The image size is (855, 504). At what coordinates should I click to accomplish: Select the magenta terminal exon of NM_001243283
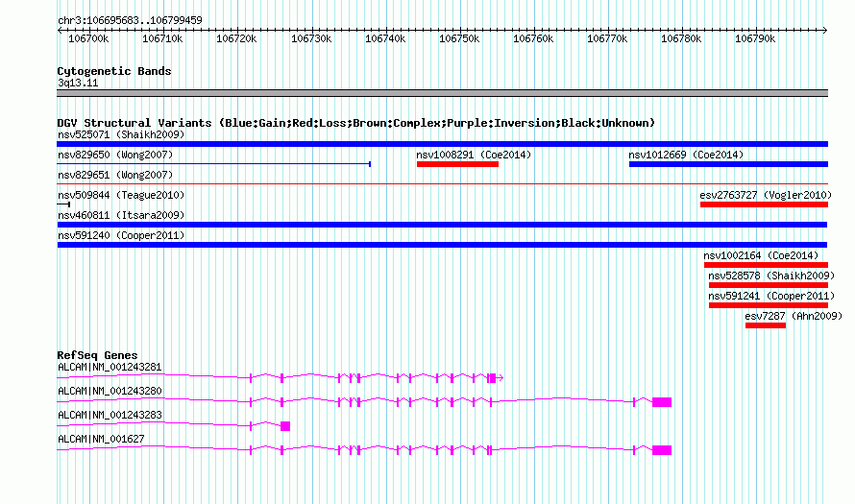[x=285, y=426]
